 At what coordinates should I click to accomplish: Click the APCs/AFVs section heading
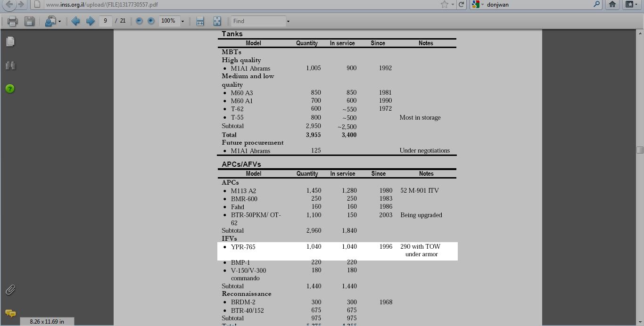click(x=241, y=164)
